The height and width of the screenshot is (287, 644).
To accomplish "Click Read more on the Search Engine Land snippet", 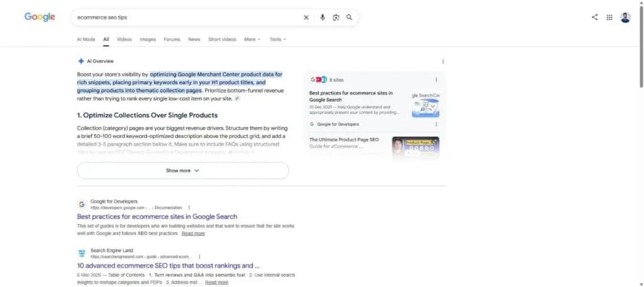I will click(x=216, y=283).
